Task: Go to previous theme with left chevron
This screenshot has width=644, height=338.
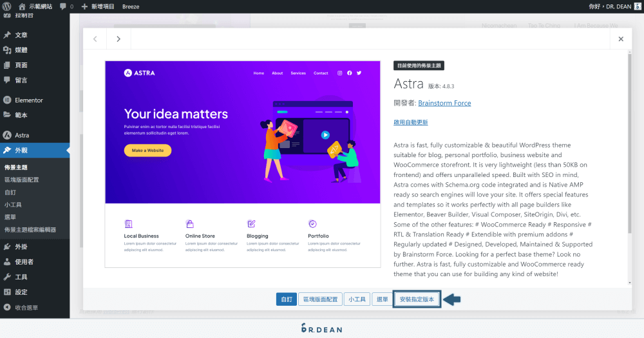Action: pos(95,39)
